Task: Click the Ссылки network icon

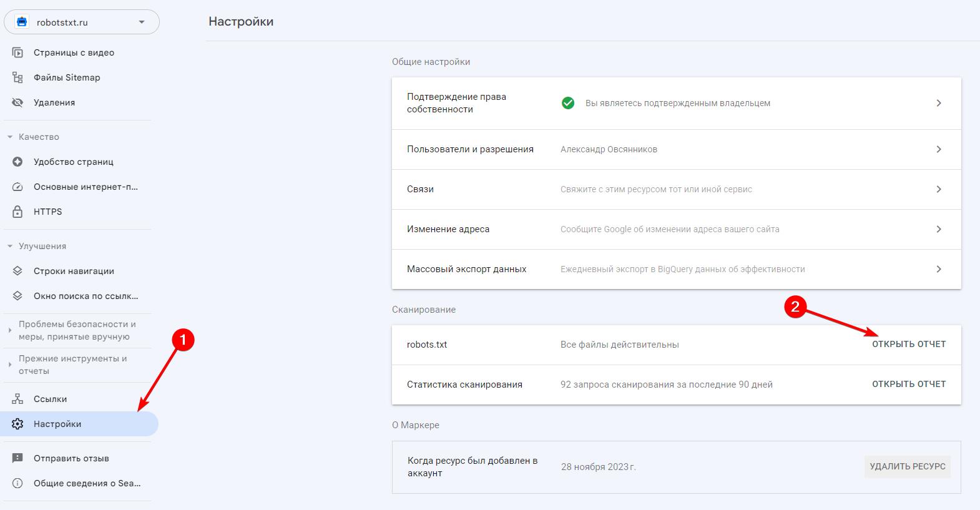Action: [x=17, y=399]
